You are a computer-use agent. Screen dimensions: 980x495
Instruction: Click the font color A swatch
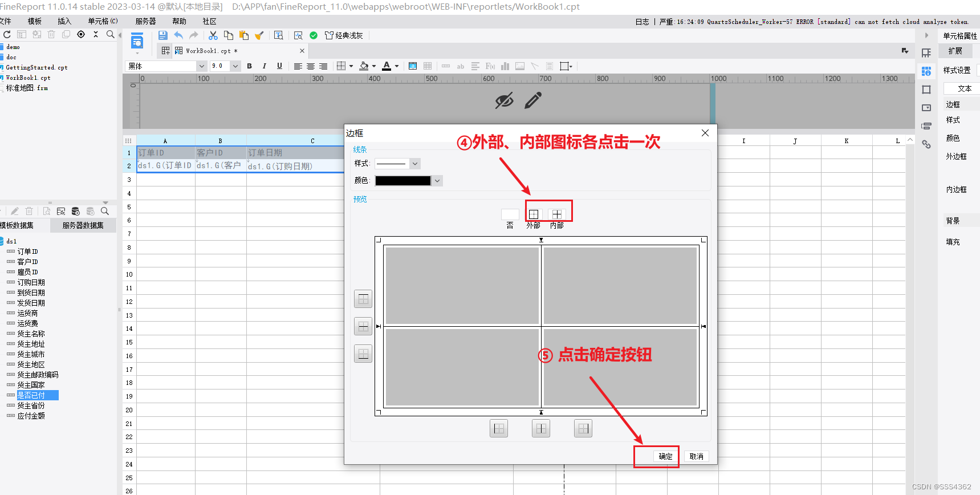click(x=387, y=66)
